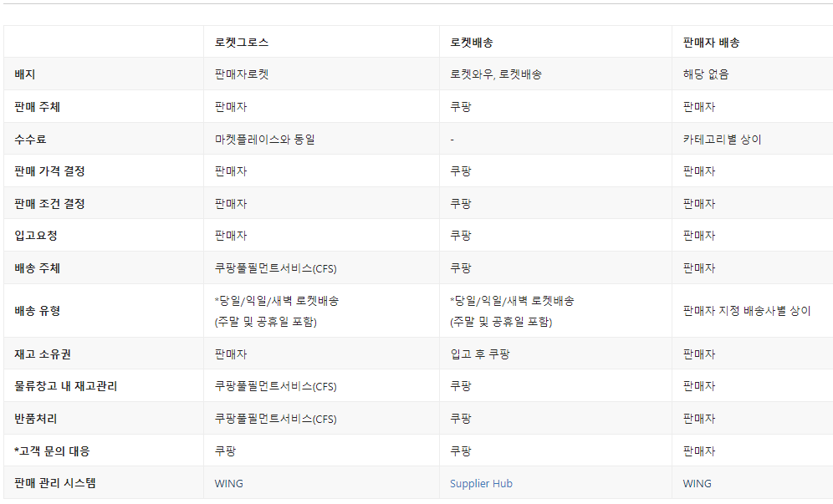Select the 배송 주체 row label
The height and width of the screenshot is (504, 833).
pyautogui.click(x=37, y=268)
